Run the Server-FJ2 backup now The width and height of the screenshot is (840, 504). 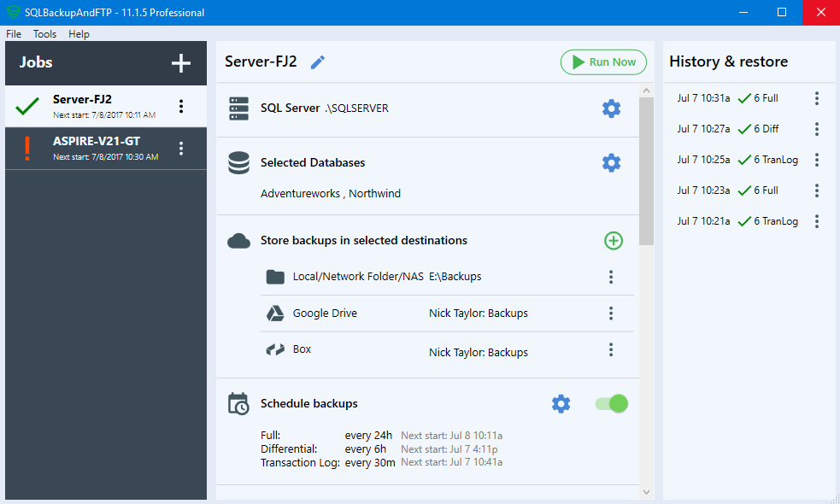(603, 62)
